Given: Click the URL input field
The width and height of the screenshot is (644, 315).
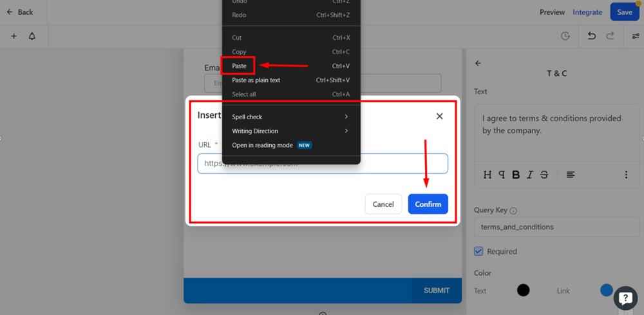Looking at the screenshot, I should 323,164.
